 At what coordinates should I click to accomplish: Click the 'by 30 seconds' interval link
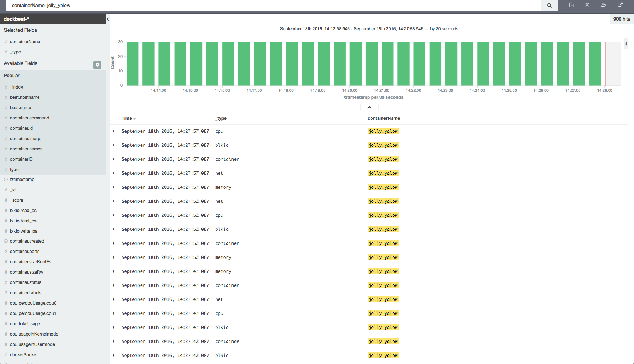(444, 29)
